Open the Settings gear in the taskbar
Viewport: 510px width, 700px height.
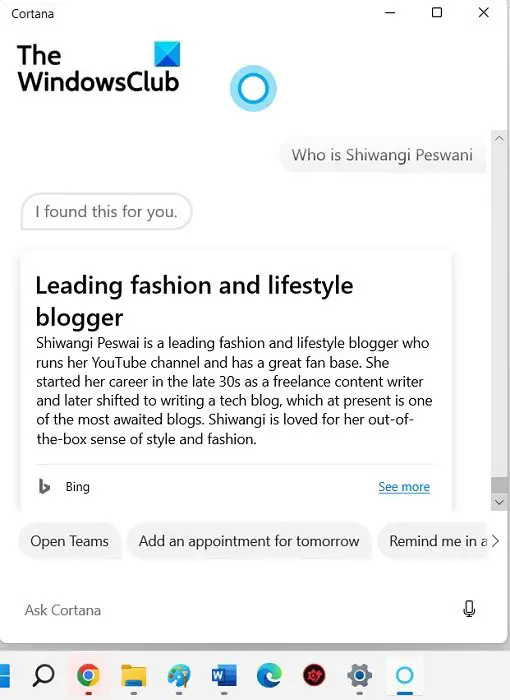point(360,675)
